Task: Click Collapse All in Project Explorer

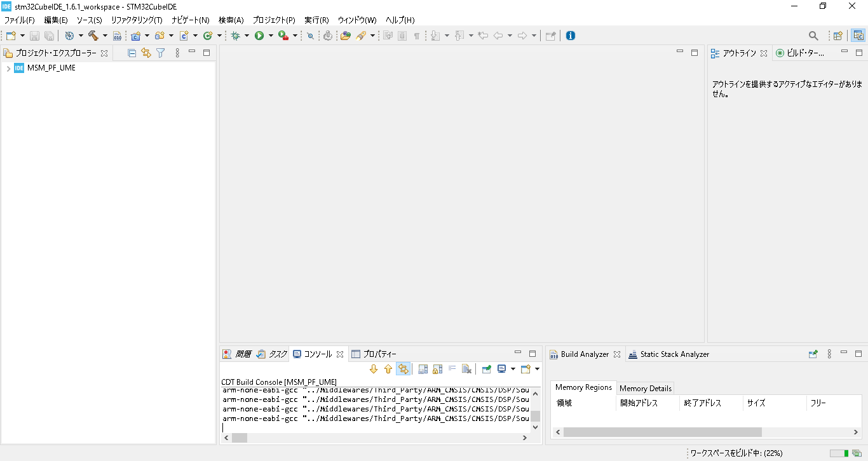Action: pos(132,53)
